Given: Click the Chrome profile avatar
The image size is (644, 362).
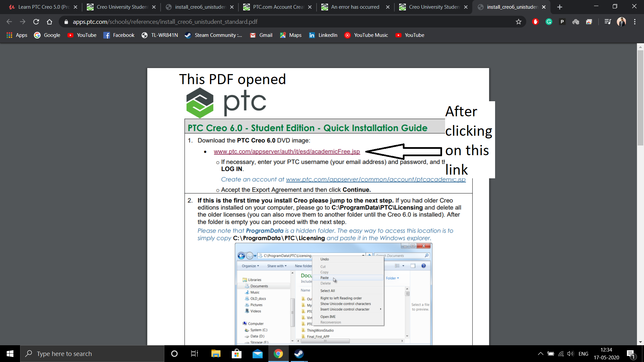Looking at the screenshot, I should point(622,21).
